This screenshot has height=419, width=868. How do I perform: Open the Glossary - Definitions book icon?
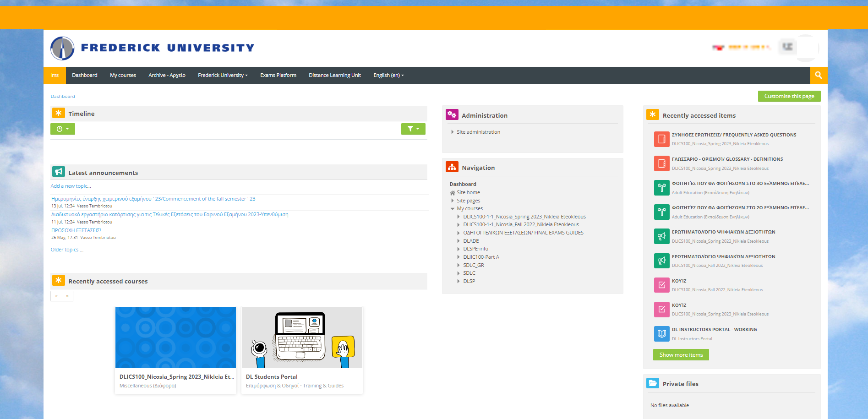coord(661,163)
